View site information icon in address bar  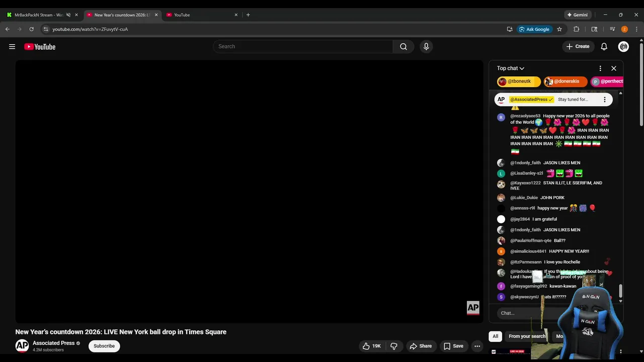[46, 29]
